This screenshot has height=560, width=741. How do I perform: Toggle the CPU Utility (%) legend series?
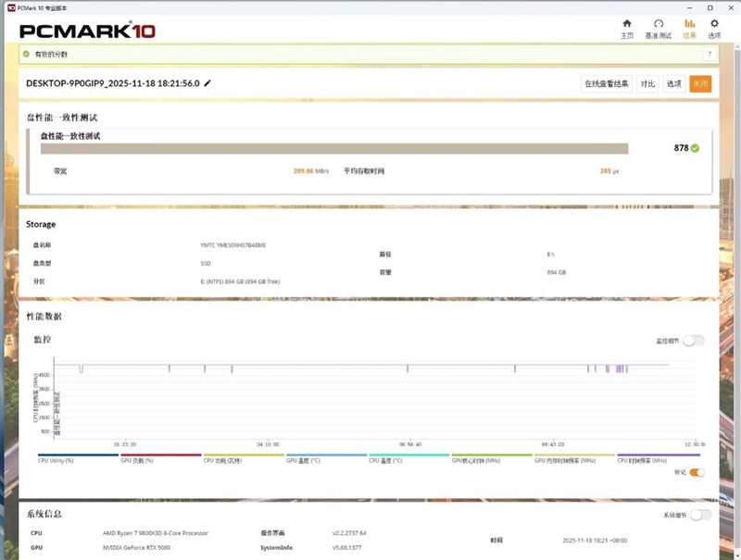tap(56, 460)
